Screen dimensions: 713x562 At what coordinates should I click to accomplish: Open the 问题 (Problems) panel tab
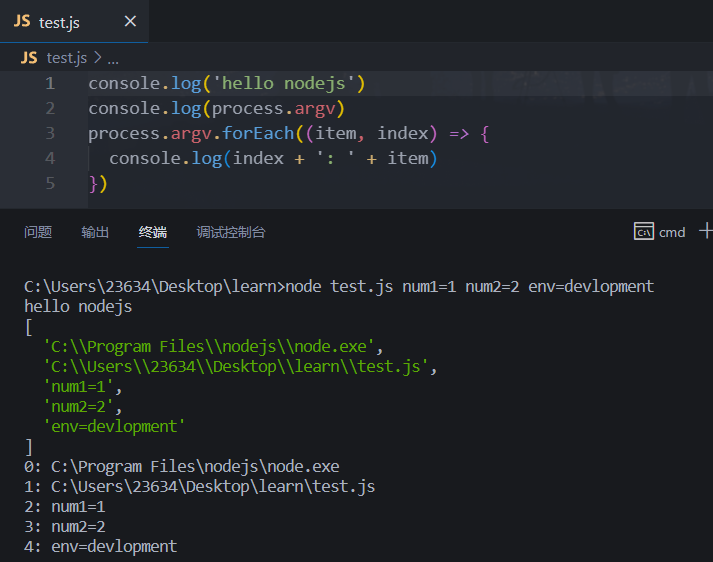(38, 232)
